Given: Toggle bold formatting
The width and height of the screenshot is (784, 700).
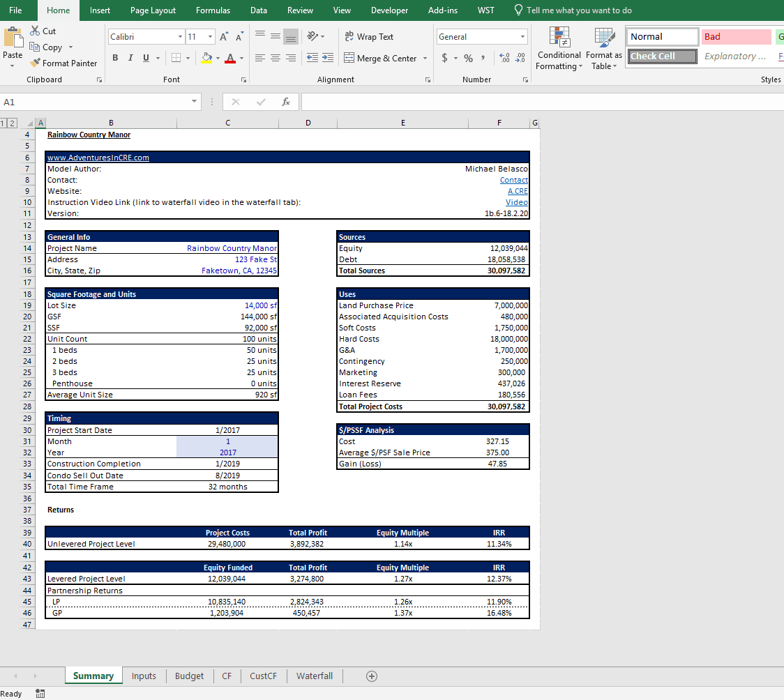Looking at the screenshot, I should pos(115,58).
